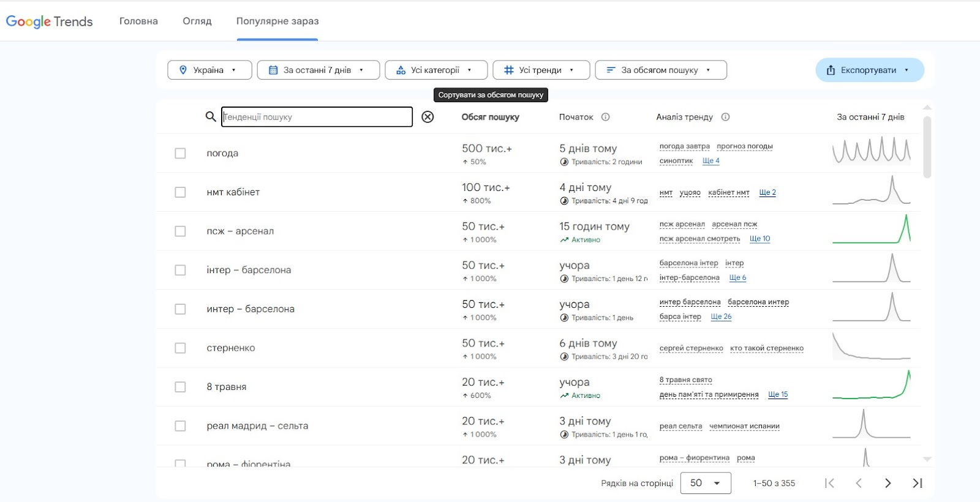
Task: Open the Огляд tab
Action: (x=197, y=21)
